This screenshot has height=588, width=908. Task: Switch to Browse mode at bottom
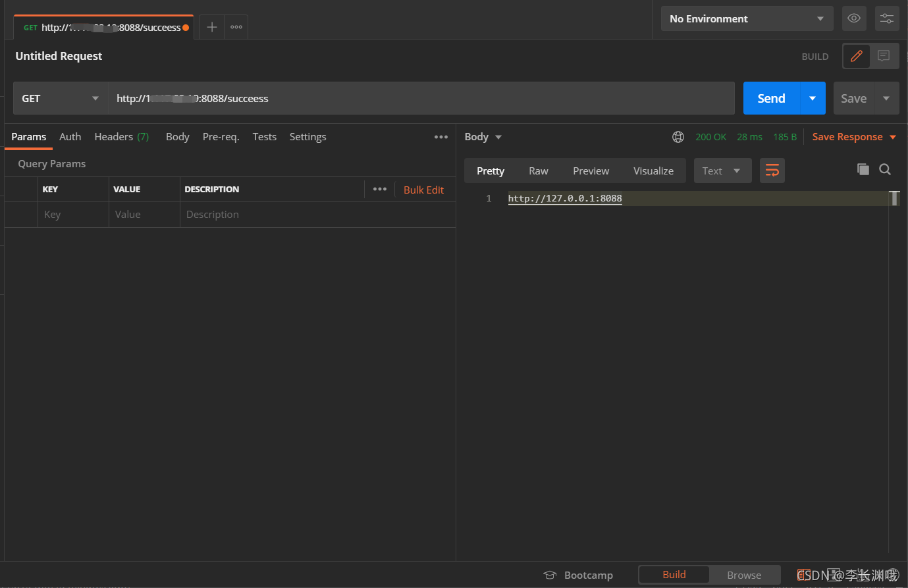744,575
